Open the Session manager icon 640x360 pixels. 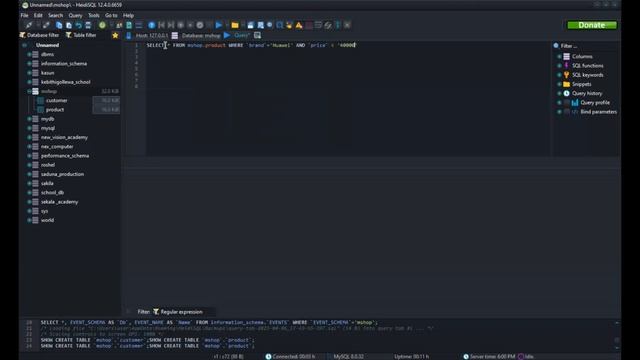(x=29, y=25)
